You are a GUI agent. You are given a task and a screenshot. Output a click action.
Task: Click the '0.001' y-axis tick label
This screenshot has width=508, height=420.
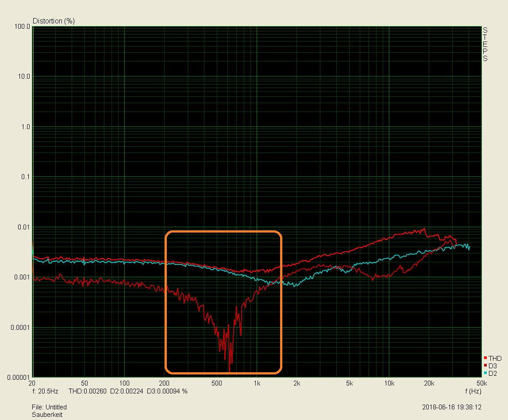22,277
